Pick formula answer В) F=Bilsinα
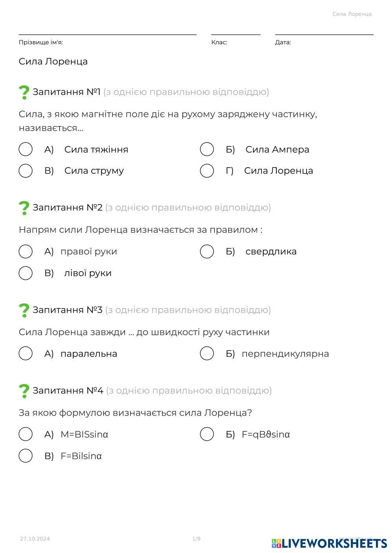Image resolution: width=392 pixels, height=553 pixels. [25, 456]
